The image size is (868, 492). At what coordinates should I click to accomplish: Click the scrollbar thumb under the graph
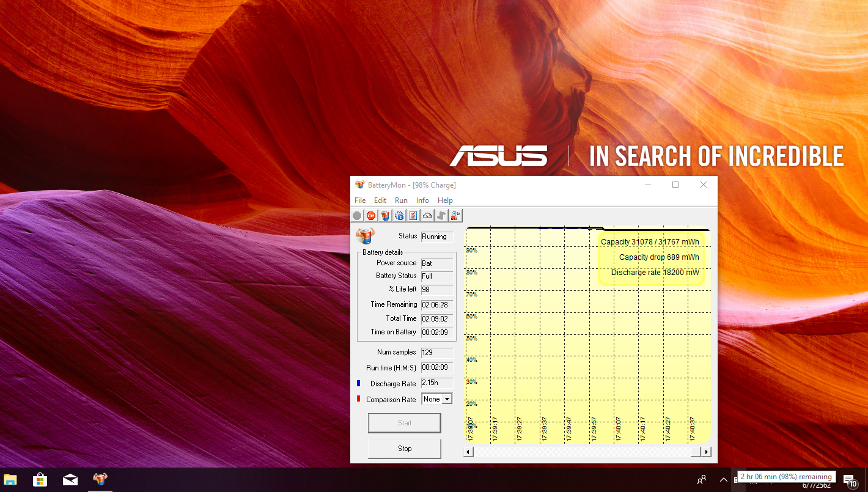696,452
